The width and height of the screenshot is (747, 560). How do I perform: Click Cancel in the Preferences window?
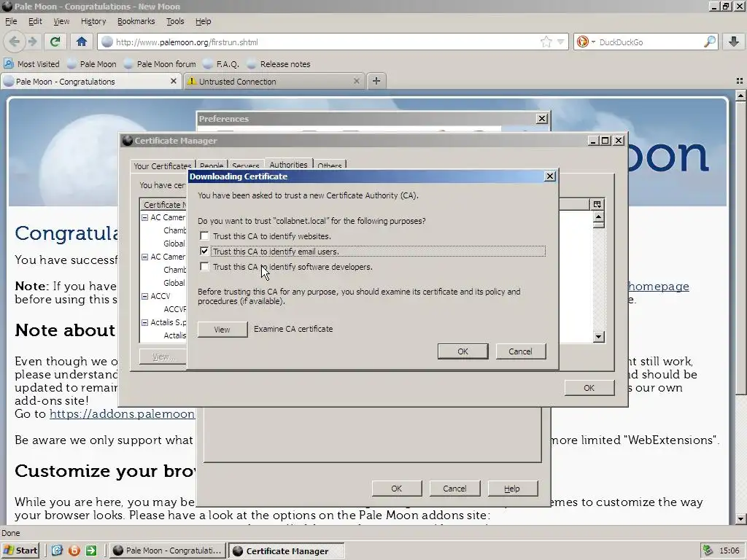tap(454, 489)
